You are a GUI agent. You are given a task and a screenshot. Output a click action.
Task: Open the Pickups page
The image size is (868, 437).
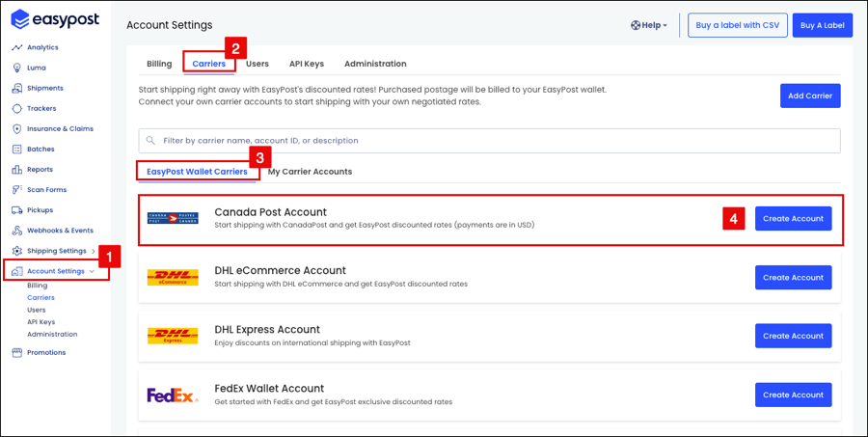(40, 210)
